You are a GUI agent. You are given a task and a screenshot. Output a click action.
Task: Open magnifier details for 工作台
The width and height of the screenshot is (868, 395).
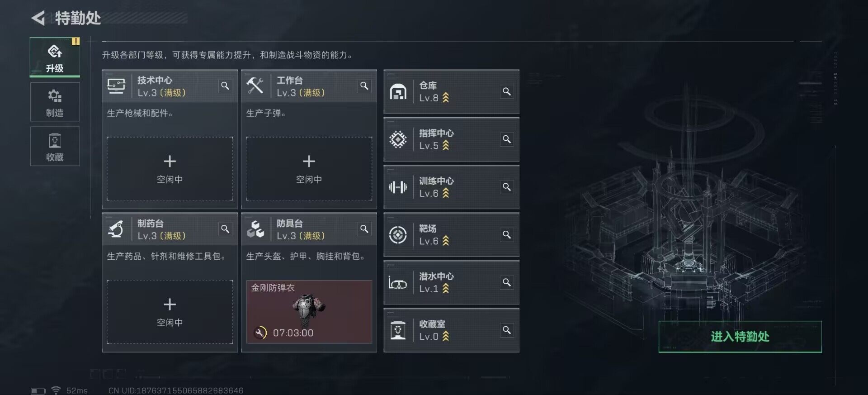[364, 86]
